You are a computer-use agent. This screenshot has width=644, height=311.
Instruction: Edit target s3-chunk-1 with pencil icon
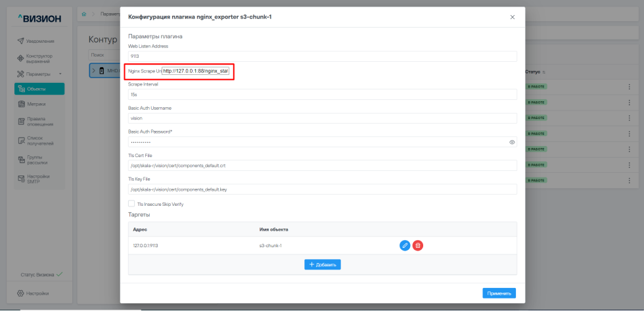(x=405, y=245)
